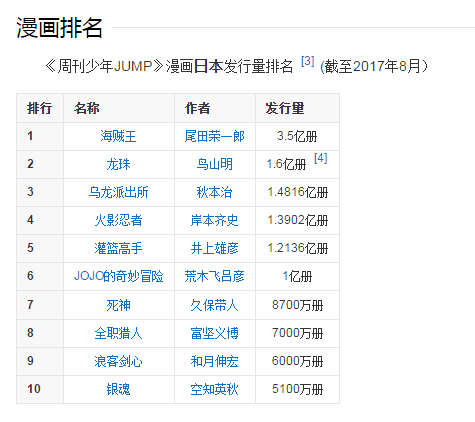This screenshot has height=422, width=475.
Task: Select the 1.4816亿册 circulation cell
Action: [x=297, y=192]
